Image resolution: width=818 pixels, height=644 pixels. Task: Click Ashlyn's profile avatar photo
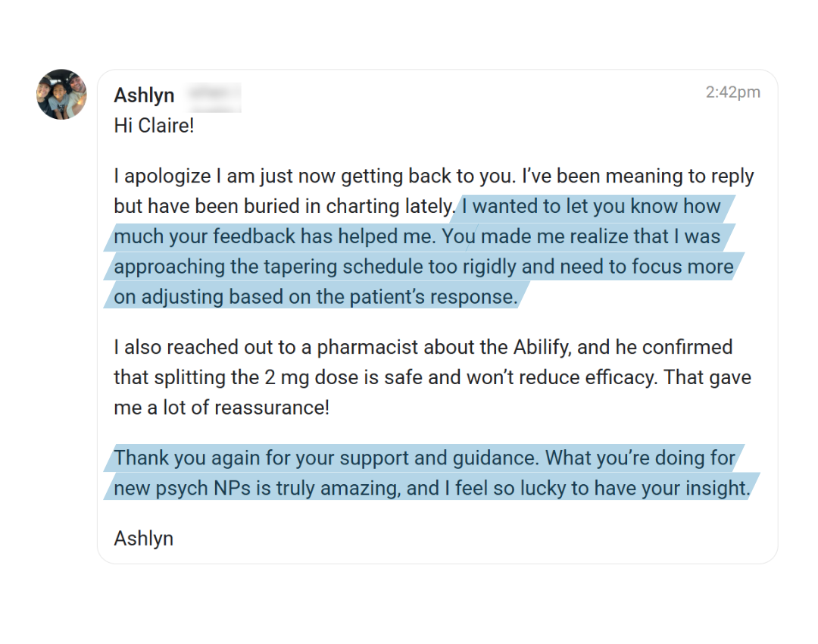click(x=61, y=95)
